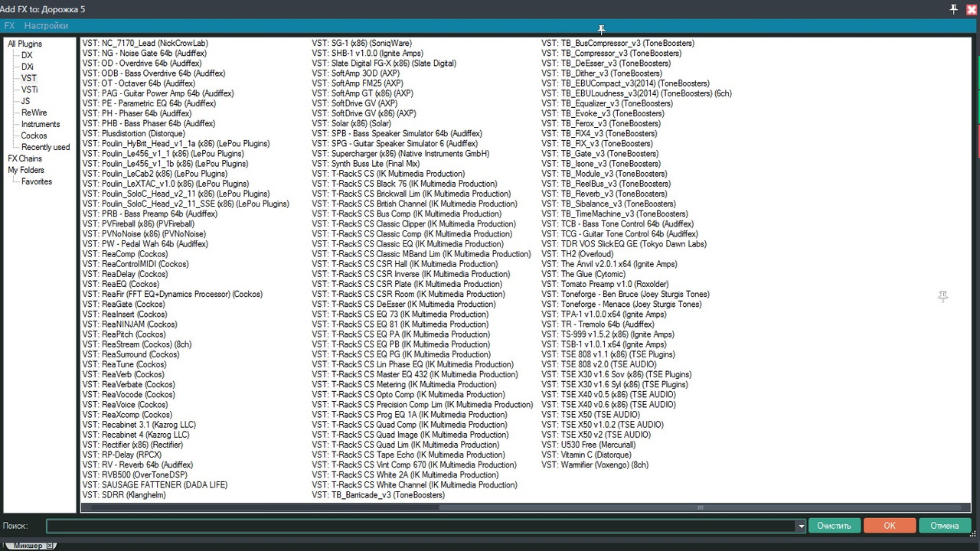The height and width of the screenshot is (551, 980).
Task: Click the OK button
Action: [890, 526]
